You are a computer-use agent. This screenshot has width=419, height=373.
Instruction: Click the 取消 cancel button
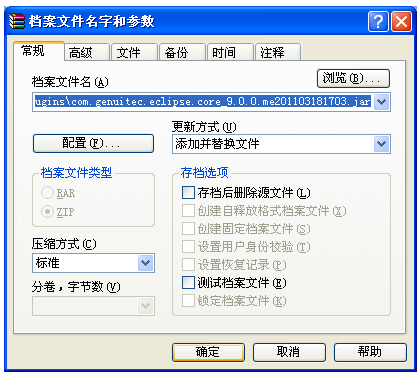coord(289,352)
